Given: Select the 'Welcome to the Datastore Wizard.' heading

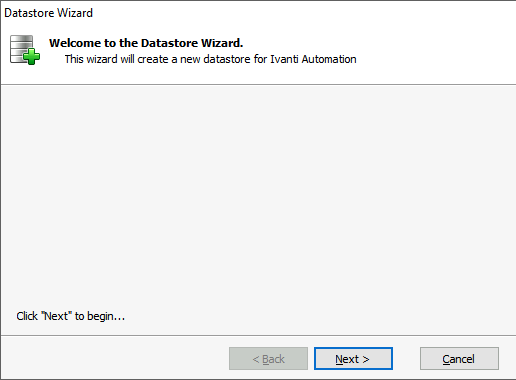Looking at the screenshot, I should (x=146, y=43).
